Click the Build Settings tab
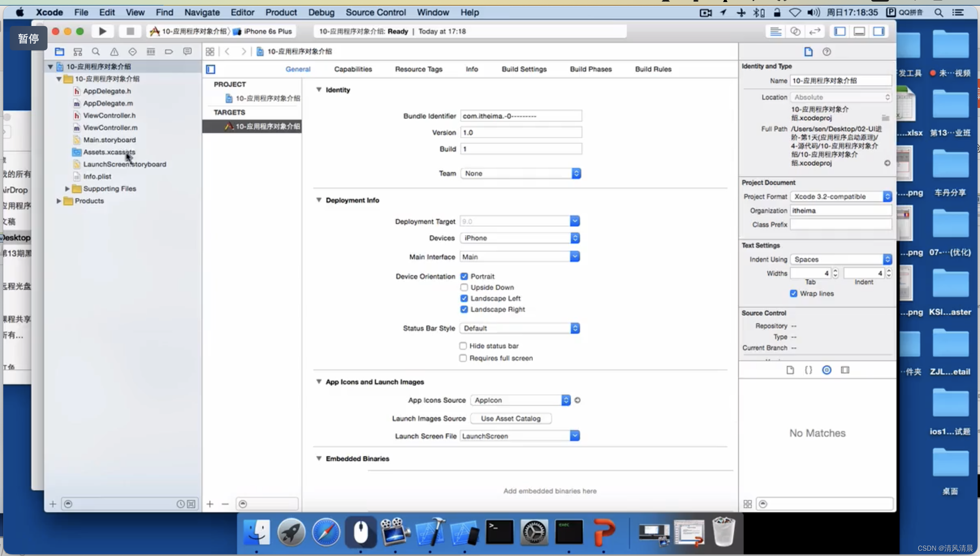Screen dimensions: 980x556 (x=525, y=69)
